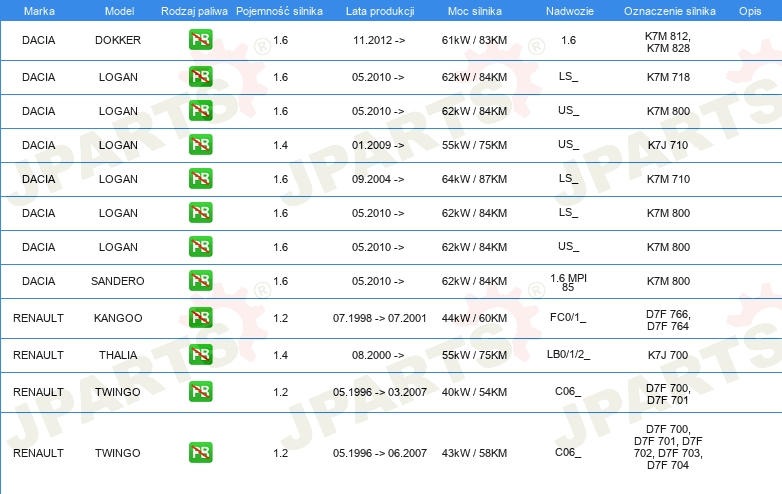
Task: Click the Model column header
Action: click(x=119, y=11)
